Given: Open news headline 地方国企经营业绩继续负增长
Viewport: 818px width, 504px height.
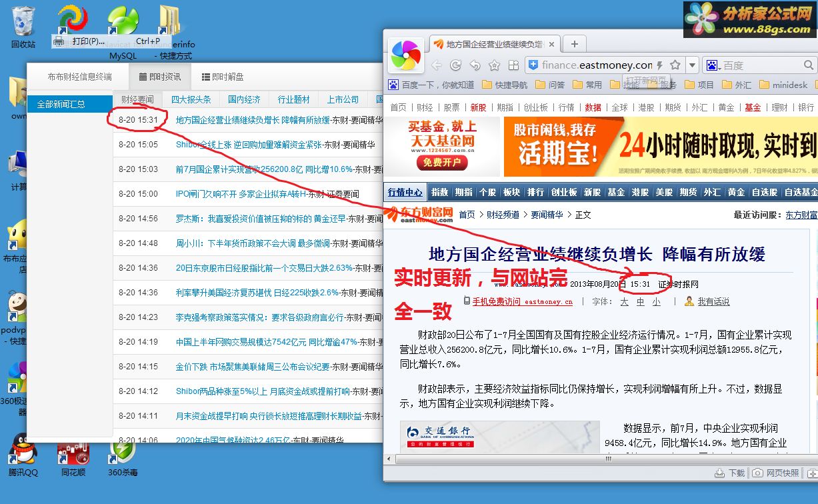Looking at the screenshot, I should point(253,120).
